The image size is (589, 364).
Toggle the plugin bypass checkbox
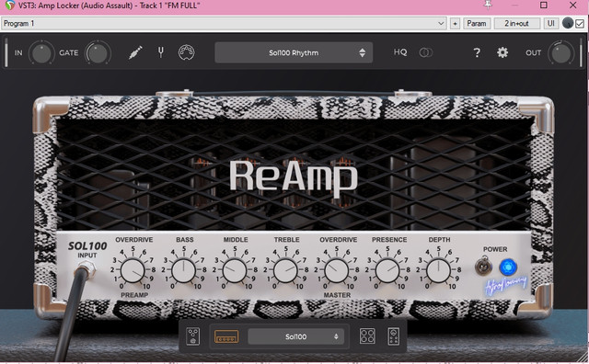click(x=580, y=24)
